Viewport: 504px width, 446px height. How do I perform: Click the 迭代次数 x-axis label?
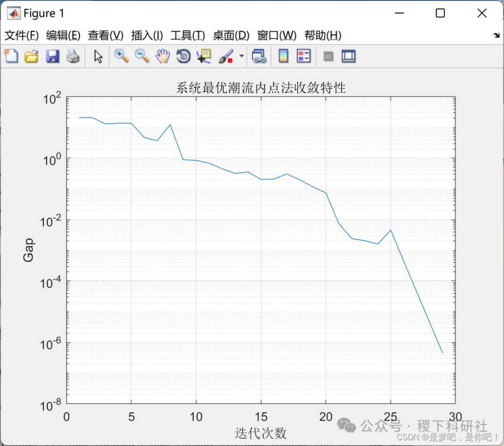coord(260,433)
